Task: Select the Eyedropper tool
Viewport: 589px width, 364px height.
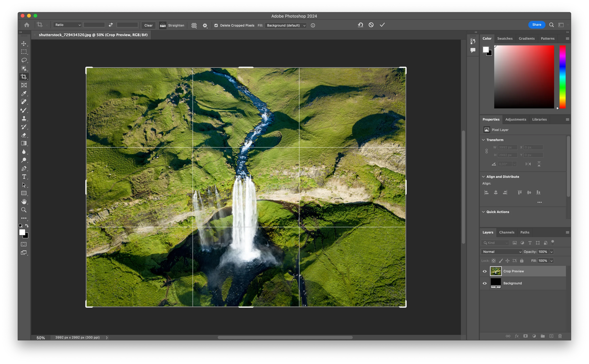Action: pyautogui.click(x=24, y=93)
